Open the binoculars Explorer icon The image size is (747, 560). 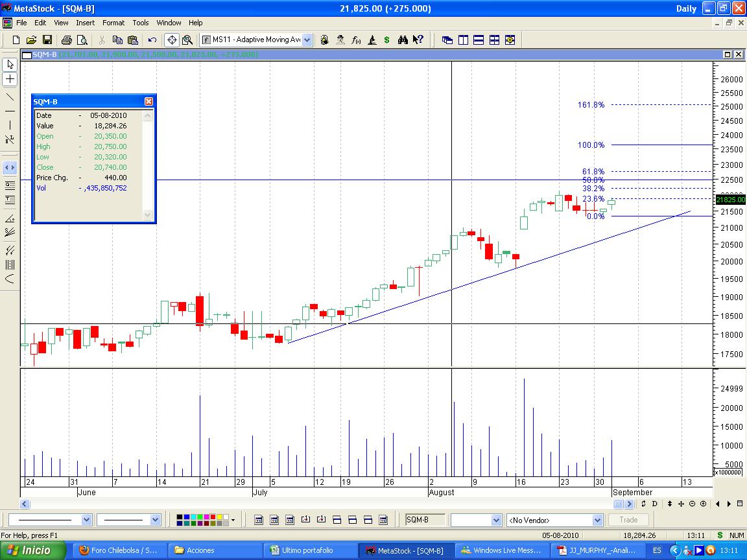(x=403, y=40)
